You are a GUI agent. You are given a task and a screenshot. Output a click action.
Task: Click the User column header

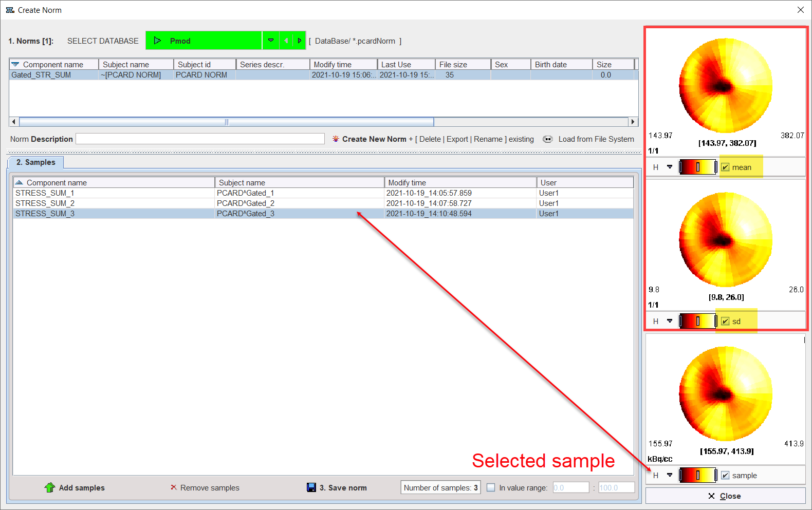click(585, 182)
